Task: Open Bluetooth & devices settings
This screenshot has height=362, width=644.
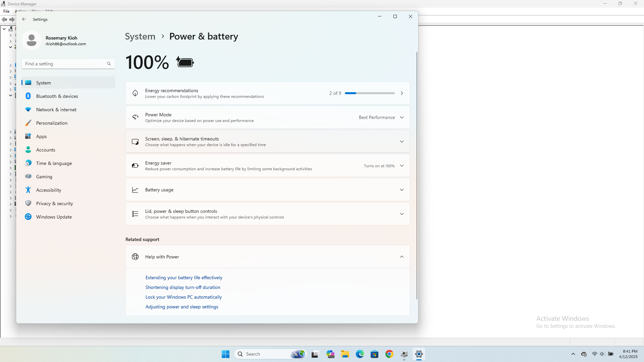Action: [68, 96]
